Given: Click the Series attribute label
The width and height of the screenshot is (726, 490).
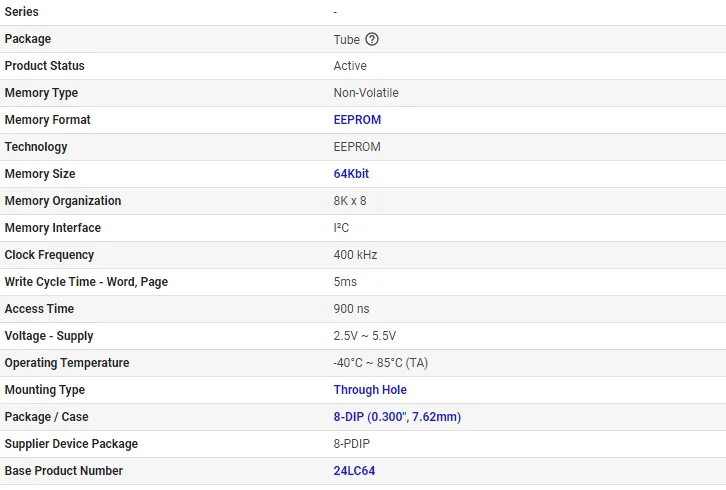Looking at the screenshot, I should [x=22, y=12].
